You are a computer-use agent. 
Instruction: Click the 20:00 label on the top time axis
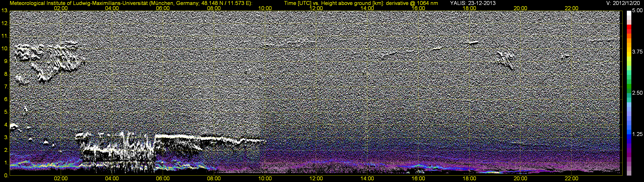click(521, 8)
